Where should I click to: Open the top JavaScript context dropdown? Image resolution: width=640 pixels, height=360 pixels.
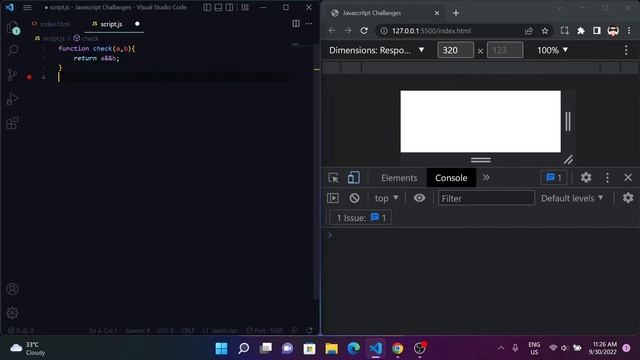386,198
